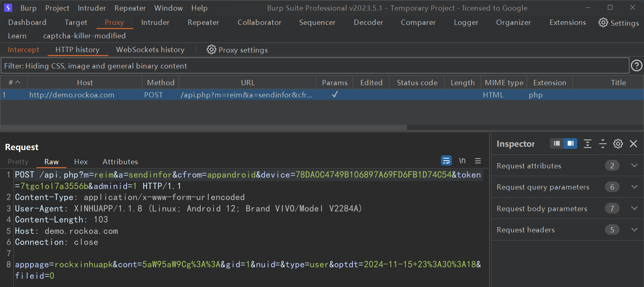Viewport: 644px width, 287px height.
Task: Open the Extensions tab
Action: tap(568, 22)
